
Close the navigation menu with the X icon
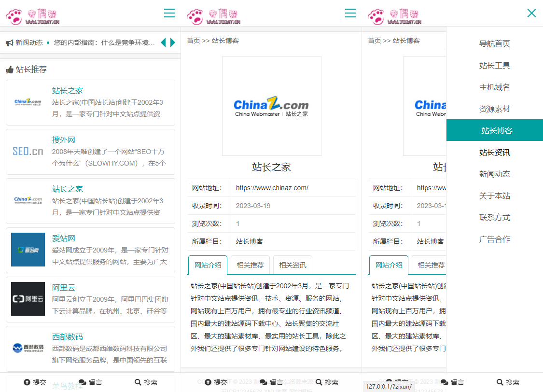click(531, 13)
